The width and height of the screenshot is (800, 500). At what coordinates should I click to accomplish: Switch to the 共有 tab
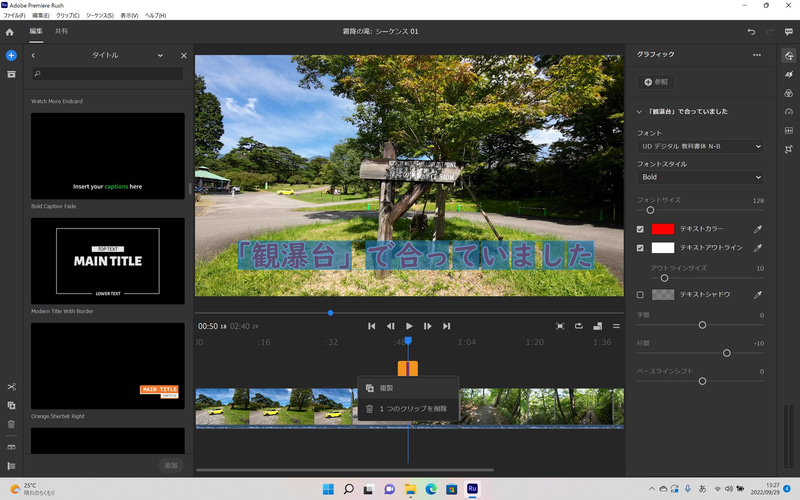62,32
